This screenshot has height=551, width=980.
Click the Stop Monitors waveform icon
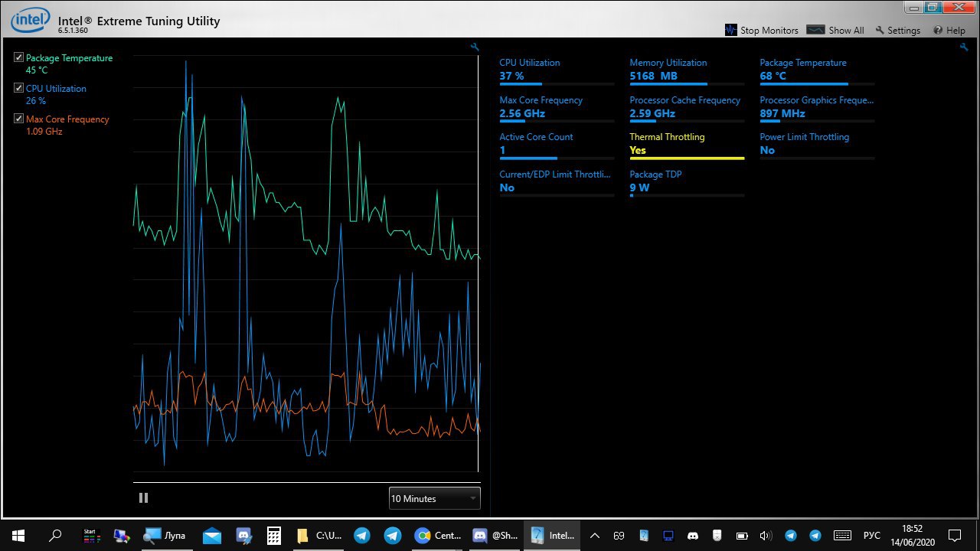coord(731,31)
